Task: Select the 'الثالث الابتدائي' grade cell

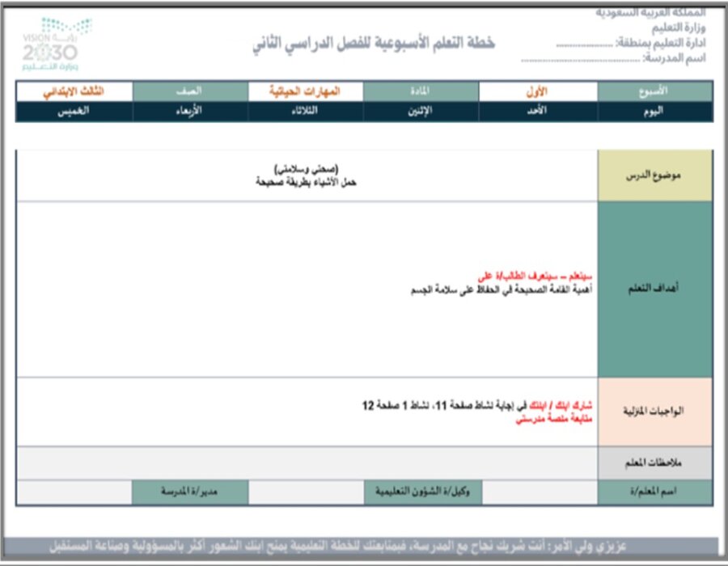Action: coord(74,91)
